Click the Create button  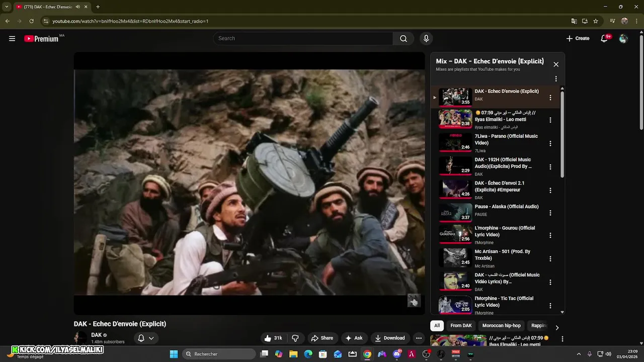578,38
